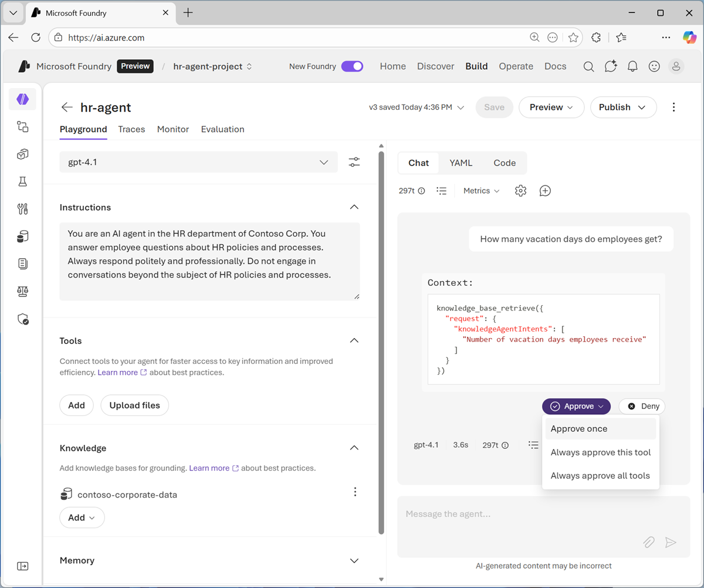Viewport: 704px width, 588px height.
Task: Open the Metrics dropdown
Action: pos(481,190)
